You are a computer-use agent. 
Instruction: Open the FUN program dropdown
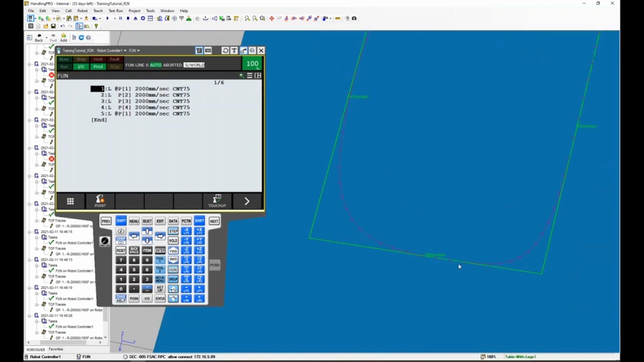point(134,51)
